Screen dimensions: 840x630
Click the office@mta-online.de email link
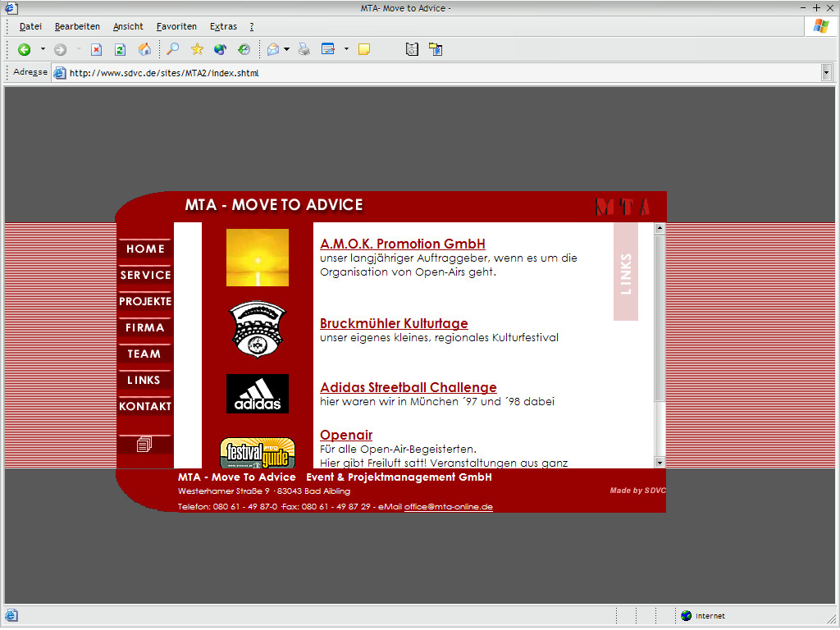448,507
